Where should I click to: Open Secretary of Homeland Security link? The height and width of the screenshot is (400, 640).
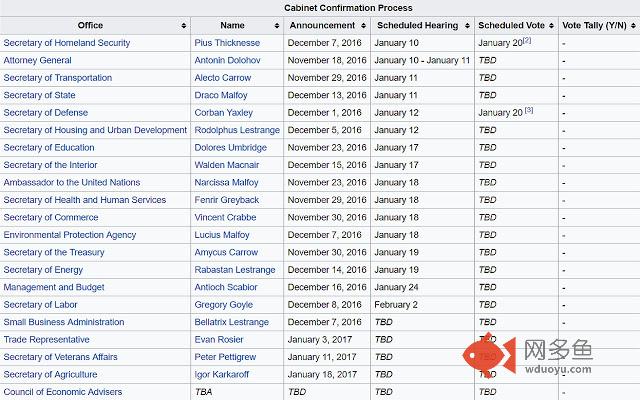click(67, 43)
